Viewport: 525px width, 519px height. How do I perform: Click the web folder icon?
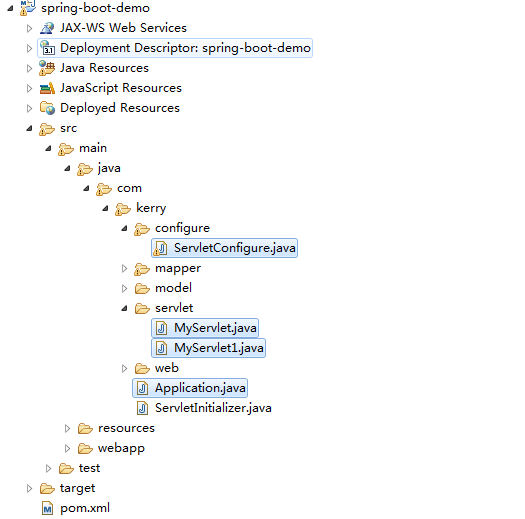point(142,369)
